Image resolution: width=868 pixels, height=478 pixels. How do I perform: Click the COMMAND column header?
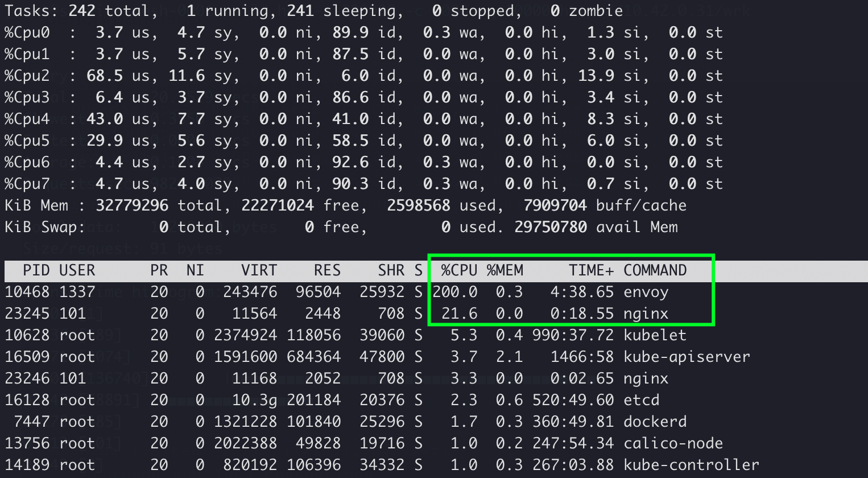[655, 270]
